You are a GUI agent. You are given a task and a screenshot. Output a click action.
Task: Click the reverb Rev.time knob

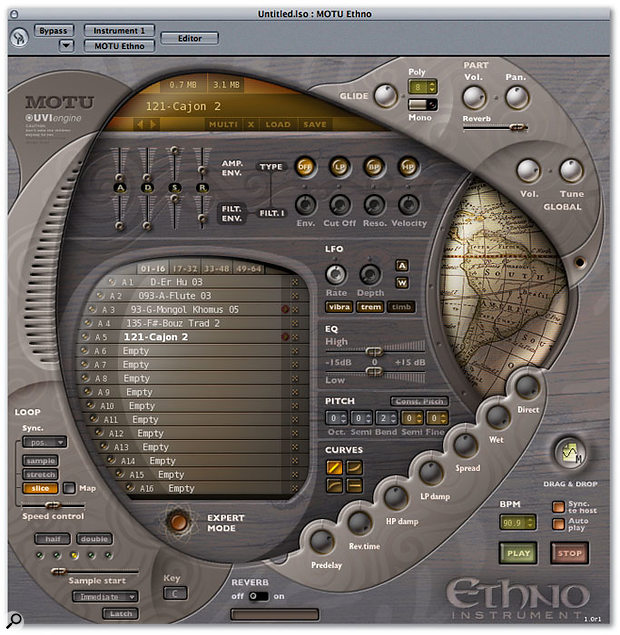click(x=359, y=523)
